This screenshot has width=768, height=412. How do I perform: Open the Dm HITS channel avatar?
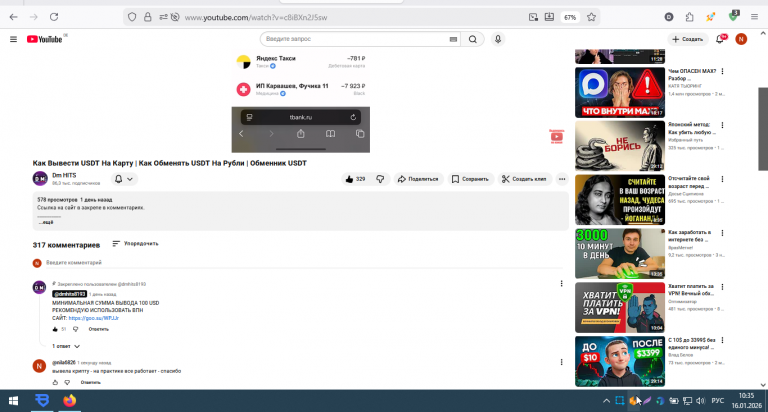[x=40, y=179]
